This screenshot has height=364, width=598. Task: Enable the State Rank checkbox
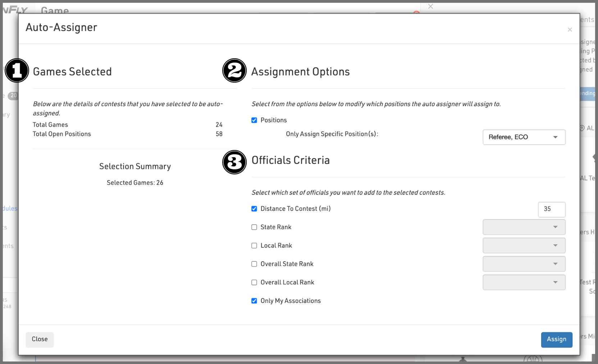click(x=254, y=227)
